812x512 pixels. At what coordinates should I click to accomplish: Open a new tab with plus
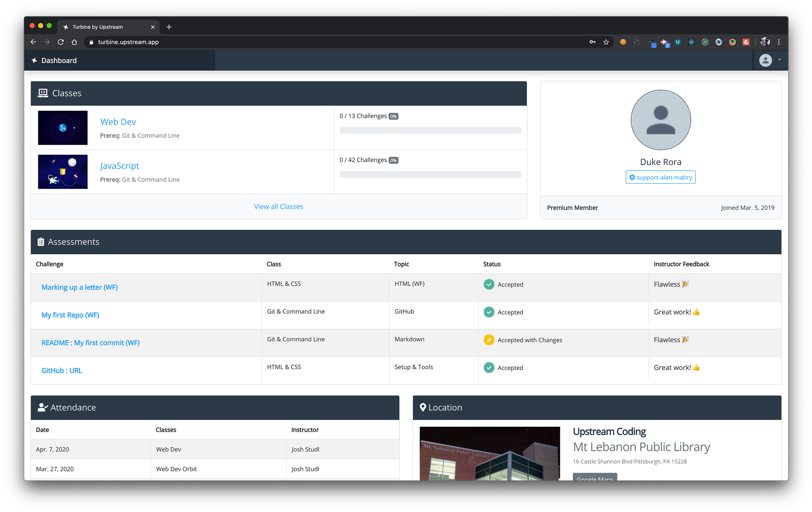tap(169, 27)
